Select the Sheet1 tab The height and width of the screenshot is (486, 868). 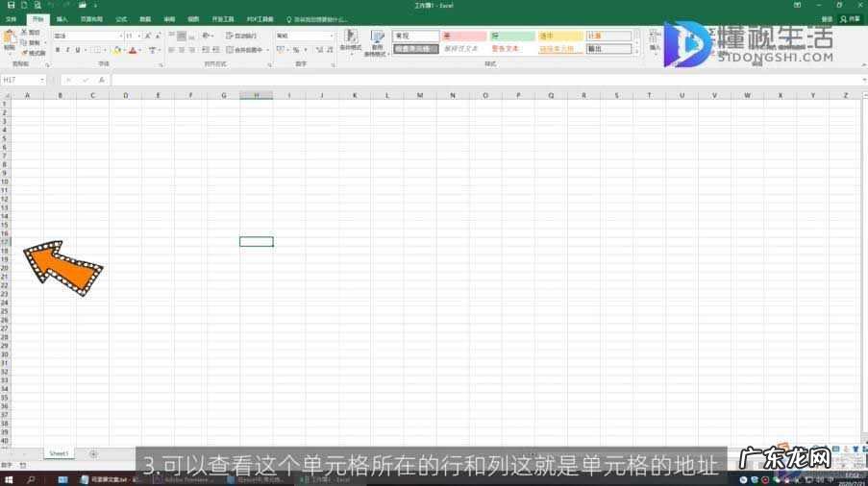pos(59,453)
